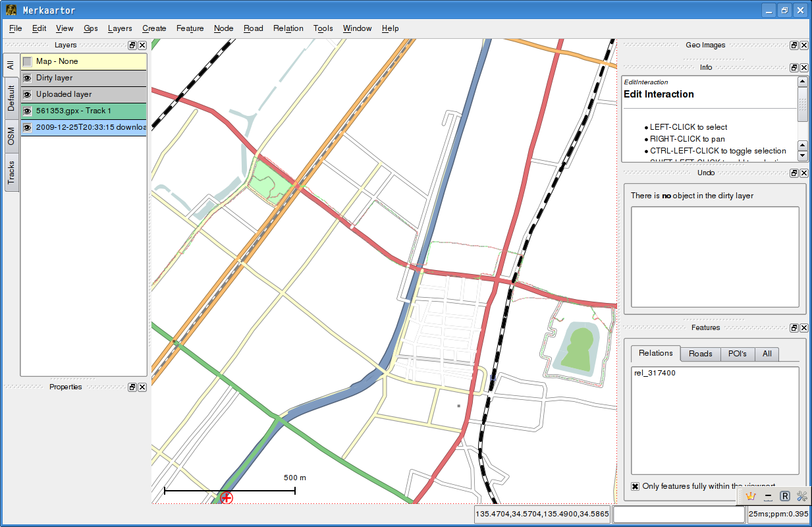
Task: Close the Geo Images dock panel
Action: pyautogui.click(x=803, y=45)
